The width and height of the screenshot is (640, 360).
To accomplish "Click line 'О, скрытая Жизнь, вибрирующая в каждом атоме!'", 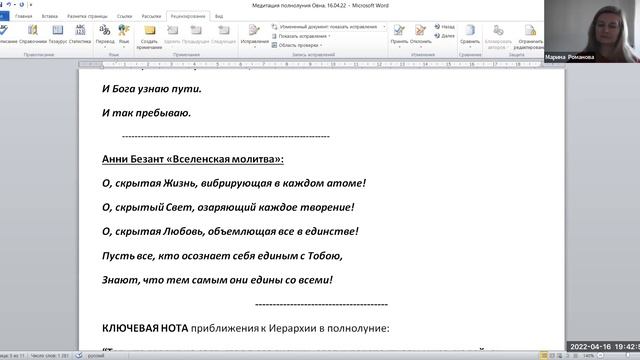I will tap(234, 183).
